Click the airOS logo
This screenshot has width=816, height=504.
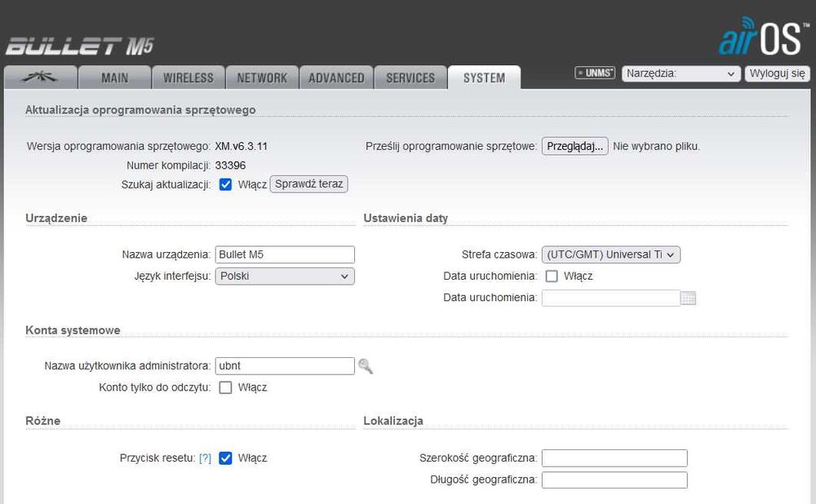[x=763, y=37]
